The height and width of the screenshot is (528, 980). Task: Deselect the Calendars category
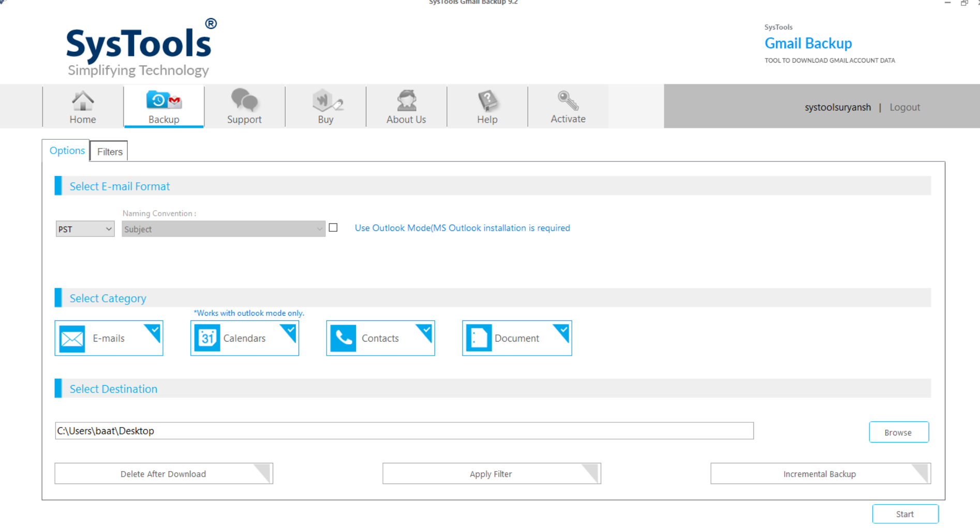click(244, 338)
